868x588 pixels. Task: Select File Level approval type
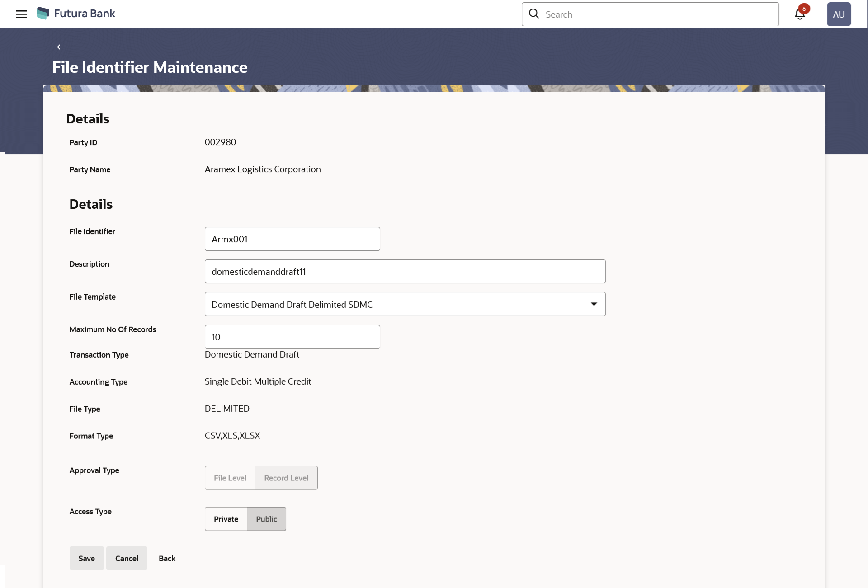(x=230, y=478)
